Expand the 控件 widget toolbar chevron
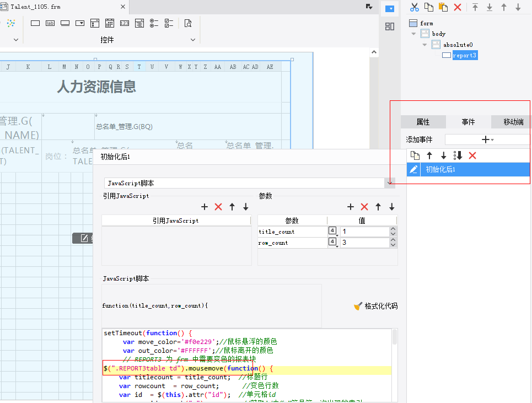The image size is (532, 403). pos(193,40)
